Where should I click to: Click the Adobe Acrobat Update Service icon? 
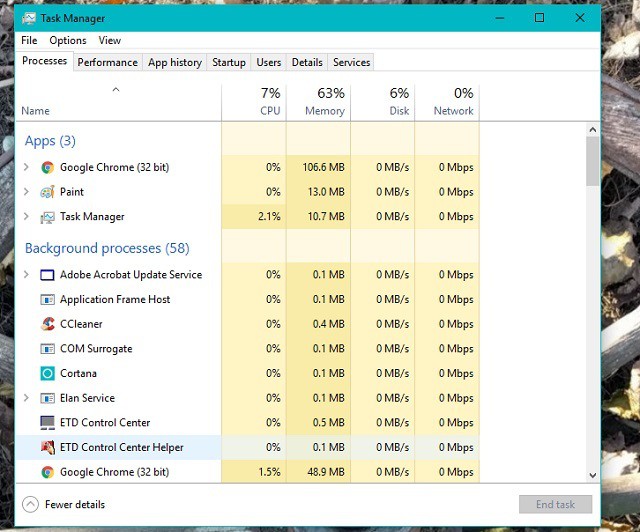(47, 275)
